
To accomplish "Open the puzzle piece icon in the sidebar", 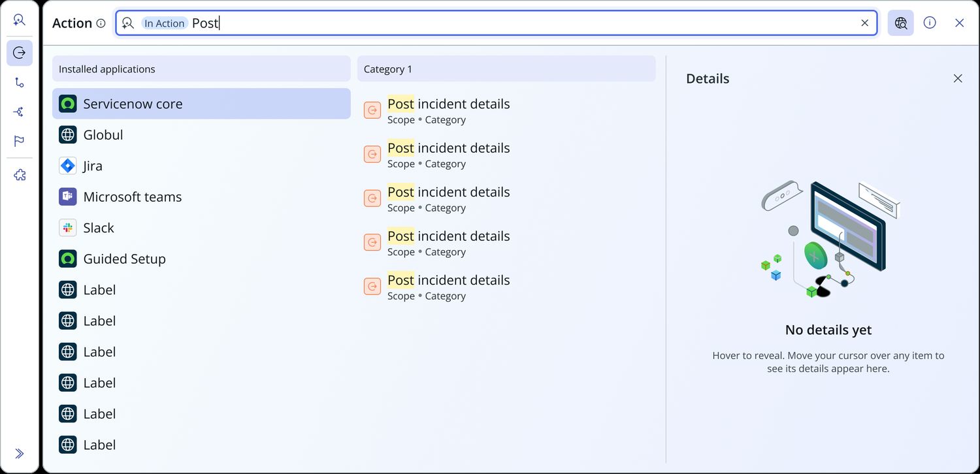I will 19,175.
